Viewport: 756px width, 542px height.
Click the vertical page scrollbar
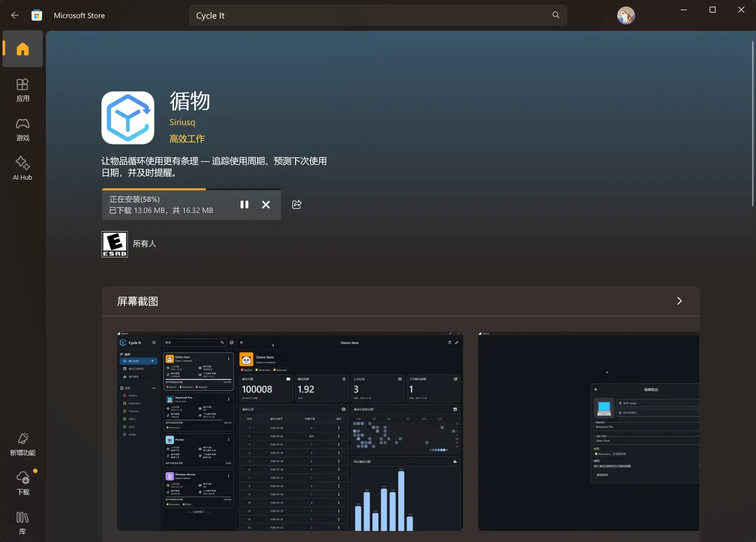[x=752, y=124]
